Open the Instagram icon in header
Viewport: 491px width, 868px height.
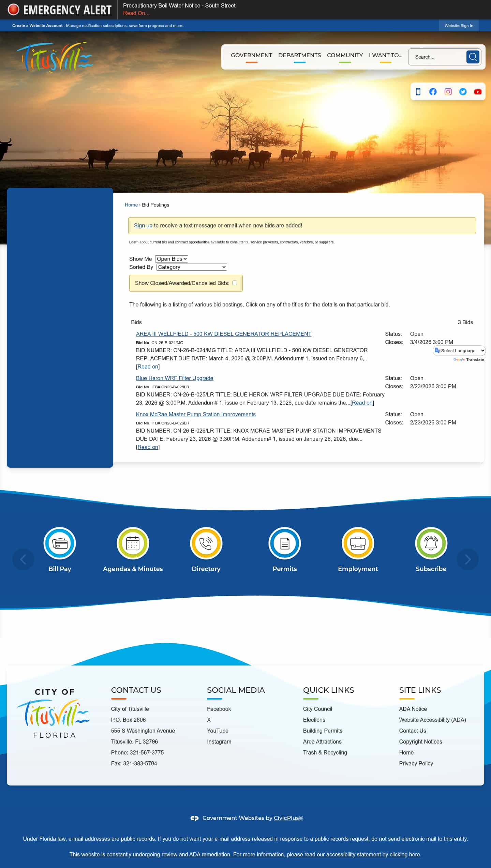448,92
